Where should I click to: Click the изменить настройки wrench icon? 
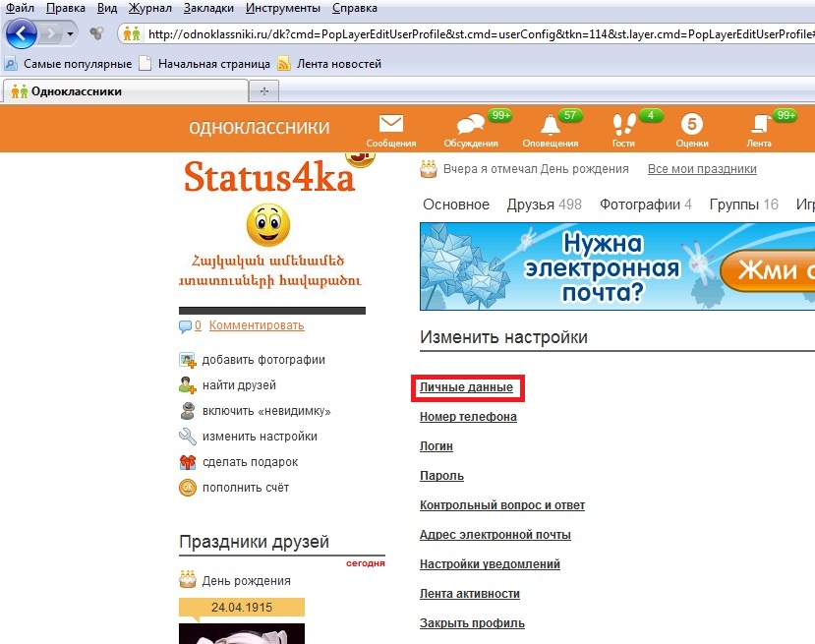click(x=187, y=437)
